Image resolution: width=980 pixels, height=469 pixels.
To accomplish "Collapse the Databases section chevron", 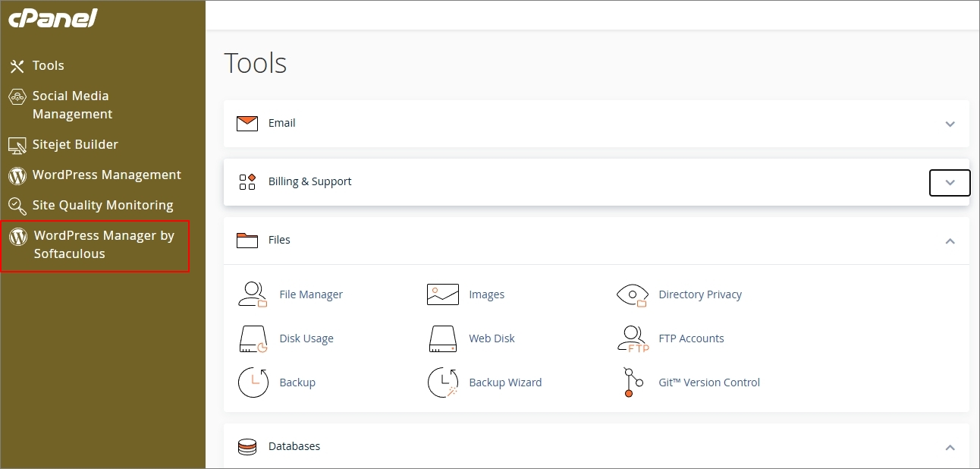I will tap(950, 448).
